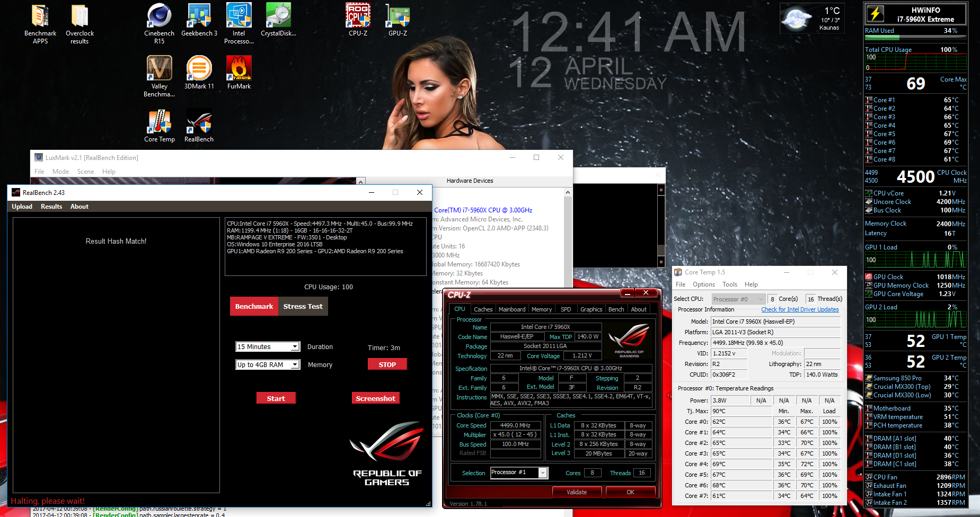Switch to the About tab in CPU-Z

[639, 309]
